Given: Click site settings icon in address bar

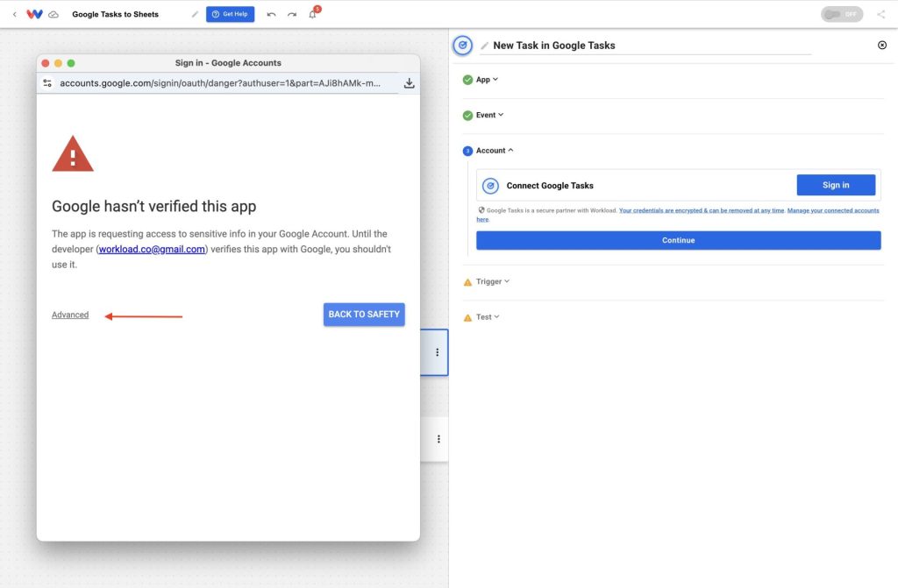Looking at the screenshot, I should coord(47,83).
